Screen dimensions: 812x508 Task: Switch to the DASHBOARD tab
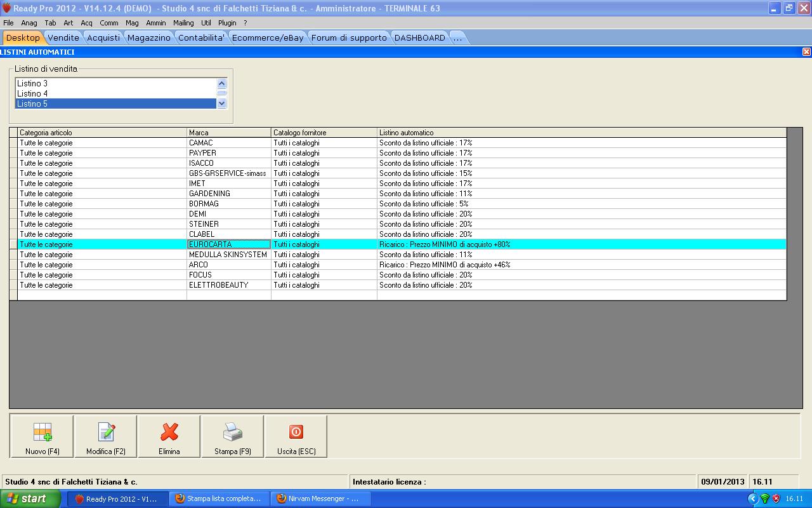pos(420,37)
